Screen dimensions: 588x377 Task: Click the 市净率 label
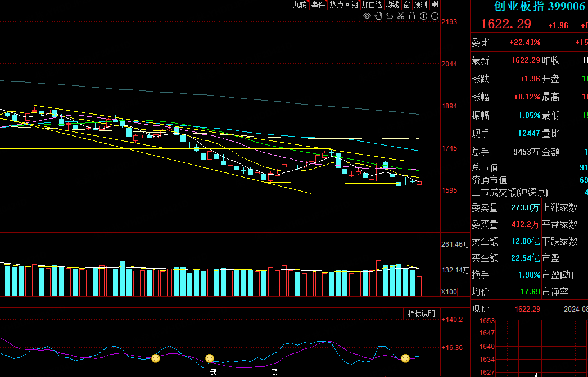(555, 292)
